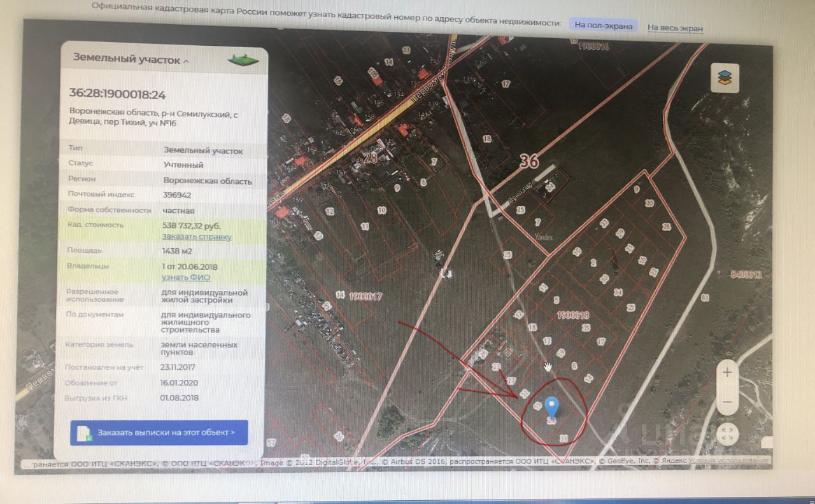Click the "земли населенных пунктов" category value
This screenshot has width=815, height=504.
pyautogui.click(x=200, y=349)
